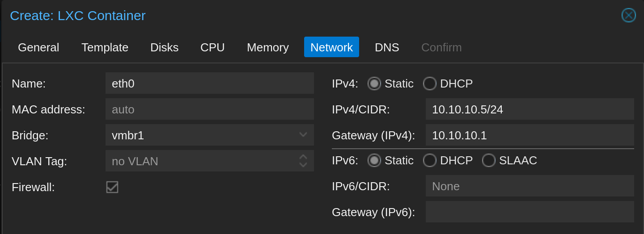644x234 pixels.
Task: Select IPv6 DHCP radio button
Action: [430, 160]
